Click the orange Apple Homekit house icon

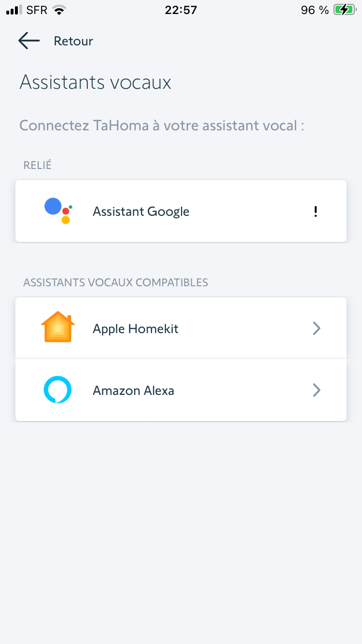click(x=58, y=327)
